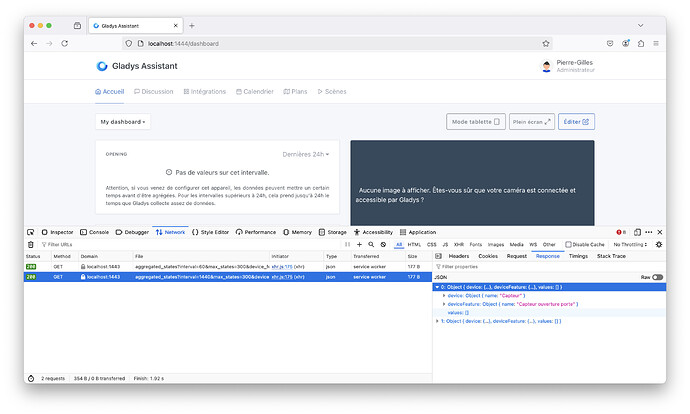Open network settings gear icon
This screenshot has width=690, height=414.
coord(659,244)
